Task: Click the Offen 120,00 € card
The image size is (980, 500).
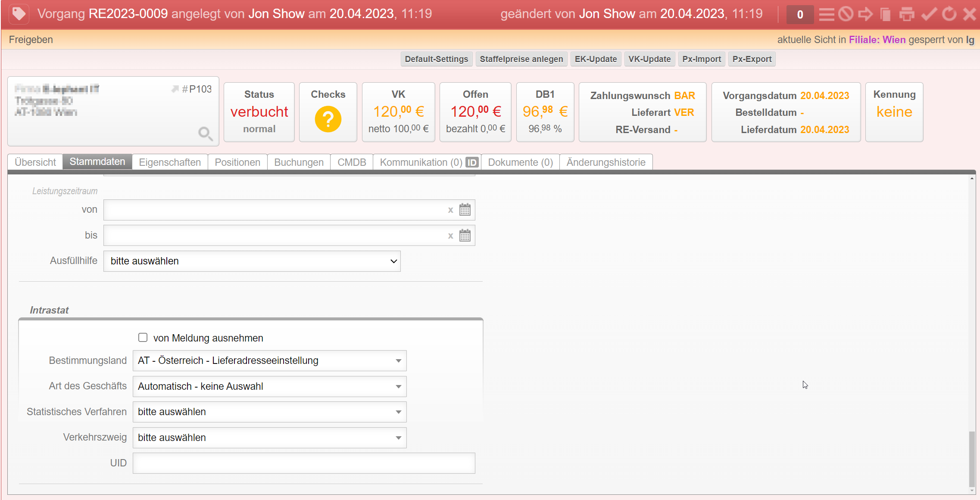Action: [x=475, y=112]
